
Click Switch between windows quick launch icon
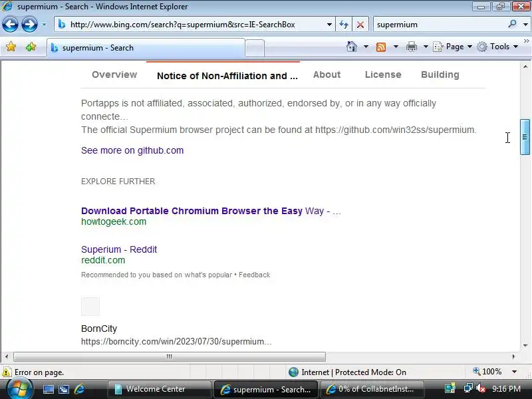click(64, 389)
